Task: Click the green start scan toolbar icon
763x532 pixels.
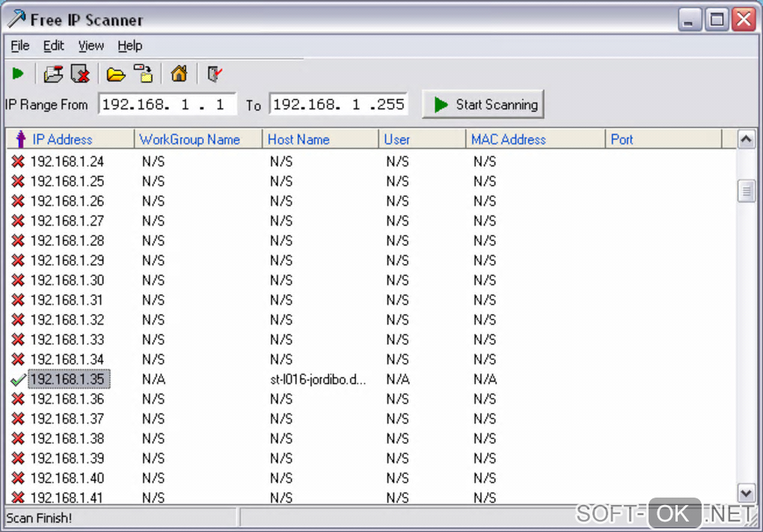Action: click(18, 74)
